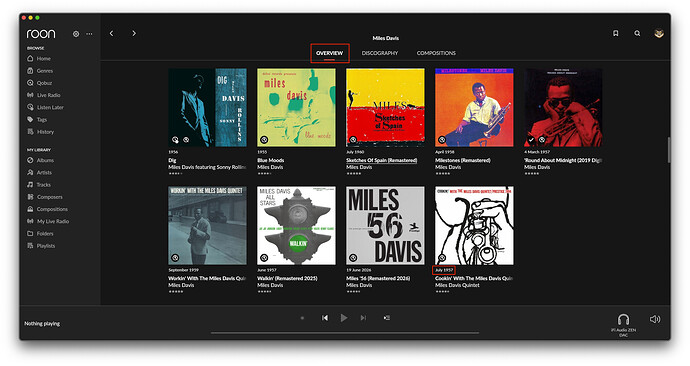Click the Qobuz badge on Workin' cover
The height and width of the screenshot is (366, 690).
175,258
